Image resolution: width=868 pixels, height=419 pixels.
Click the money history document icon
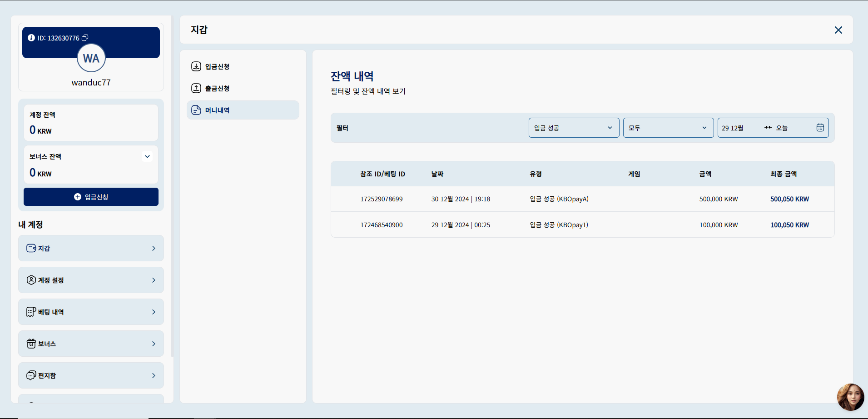(196, 110)
